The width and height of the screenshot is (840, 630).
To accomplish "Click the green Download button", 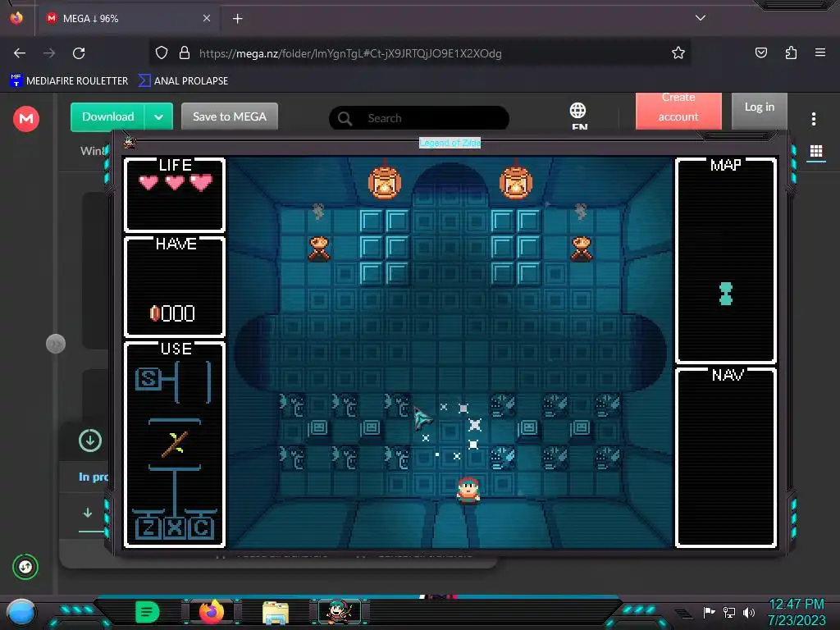I will point(107,116).
